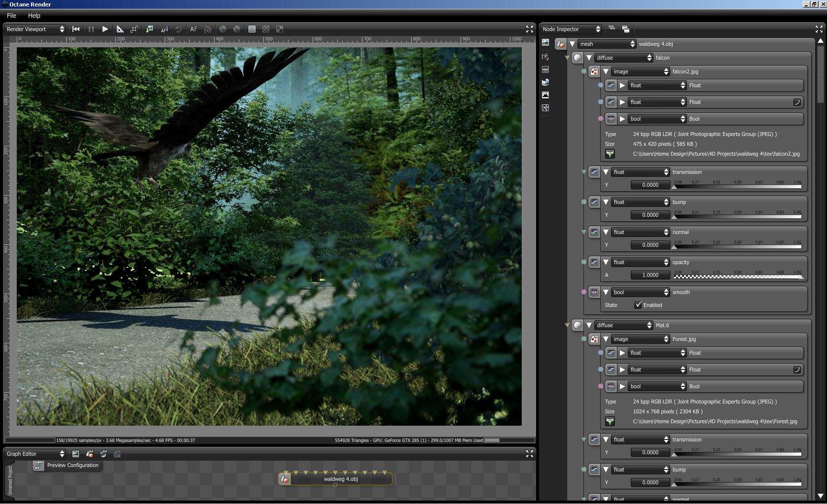Open the Render Viewport panel type dropdown
The image size is (827, 504).
coord(35,29)
